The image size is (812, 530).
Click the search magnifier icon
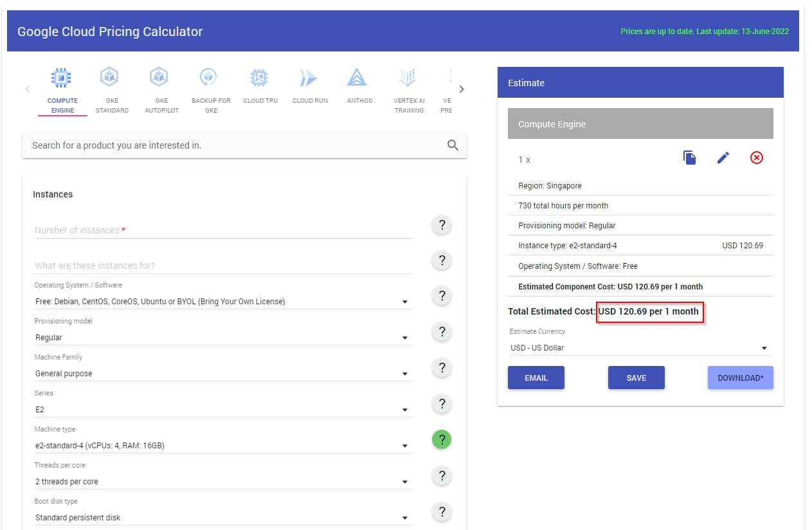coord(453,145)
